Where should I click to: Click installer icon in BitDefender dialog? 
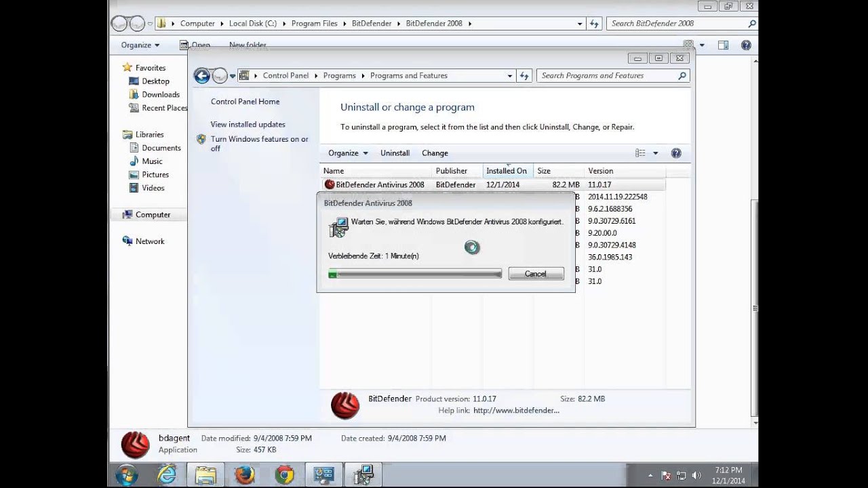click(338, 228)
